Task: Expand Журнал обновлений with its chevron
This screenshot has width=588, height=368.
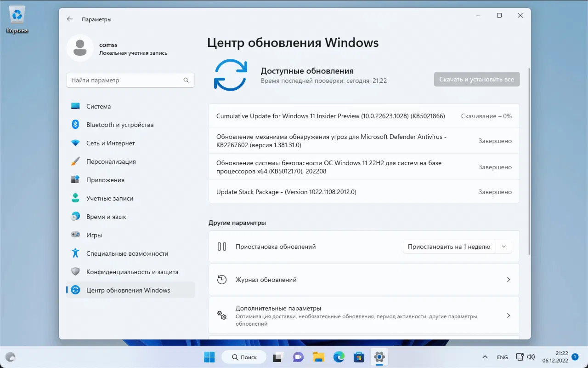Action: coord(509,280)
